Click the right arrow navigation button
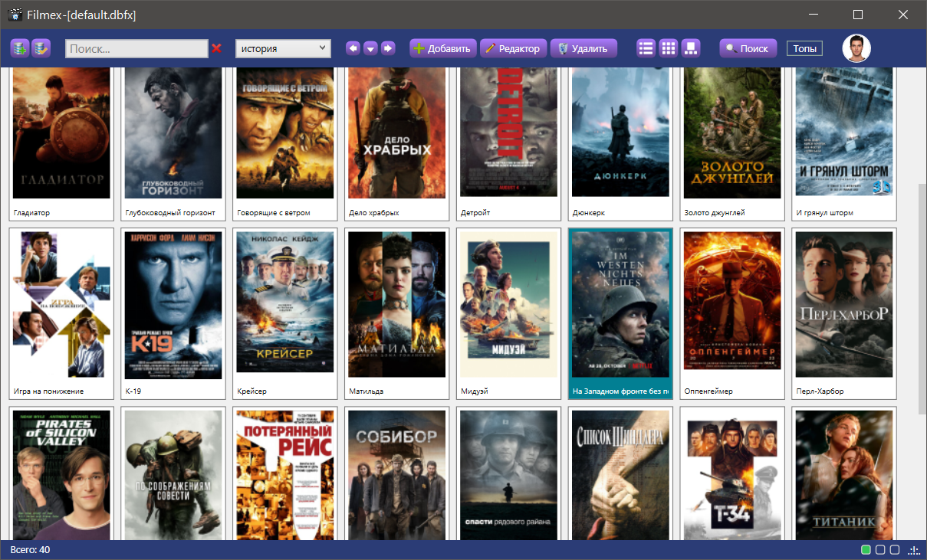The height and width of the screenshot is (560, 927). pyautogui.click(x=388, y=48)
